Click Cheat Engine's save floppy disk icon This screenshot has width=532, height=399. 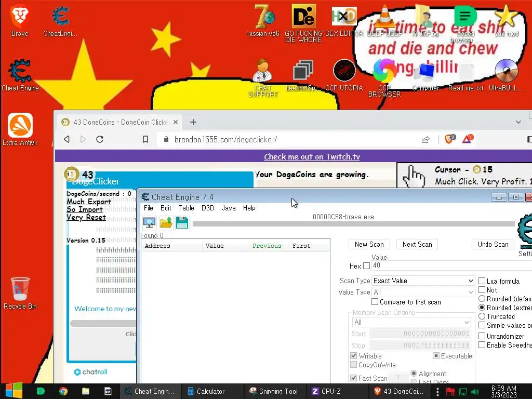[x=182, y=222]
